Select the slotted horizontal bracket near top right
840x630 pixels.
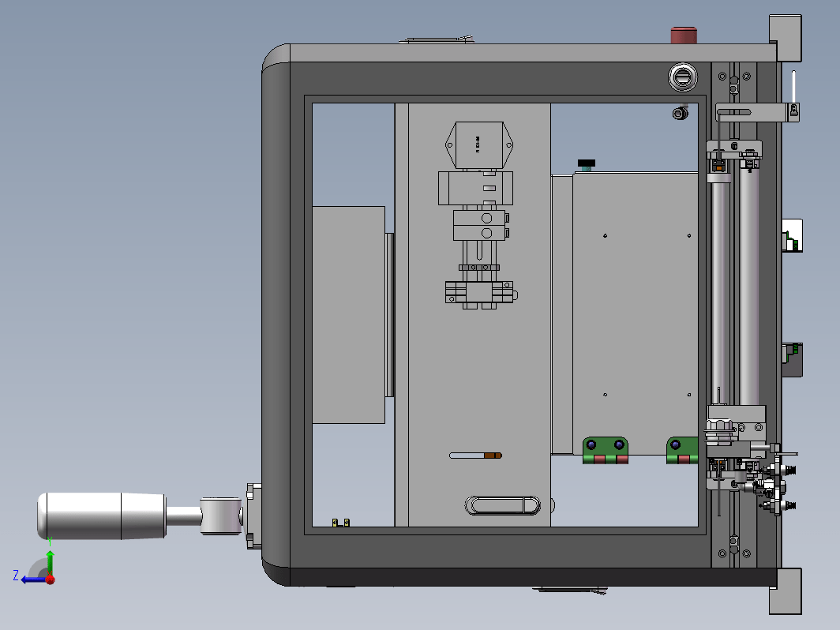coord(757,112)
